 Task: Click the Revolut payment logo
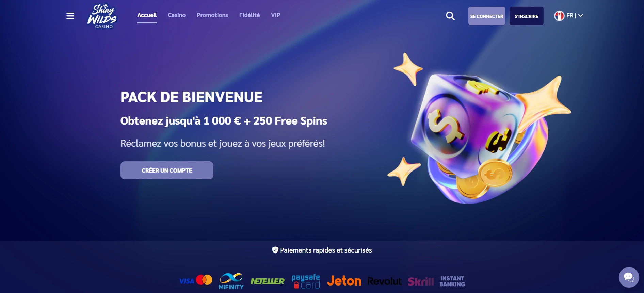coord(384,281)
